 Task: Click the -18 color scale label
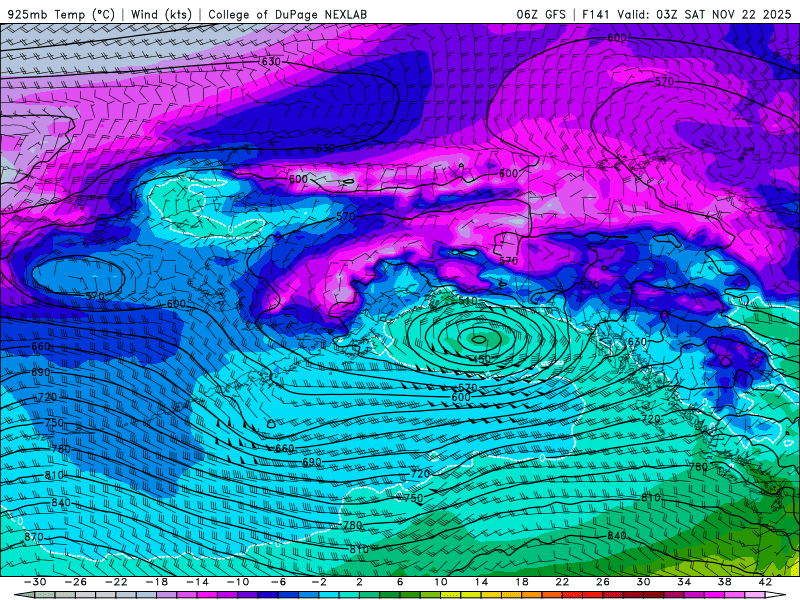(x=157, y=582)
